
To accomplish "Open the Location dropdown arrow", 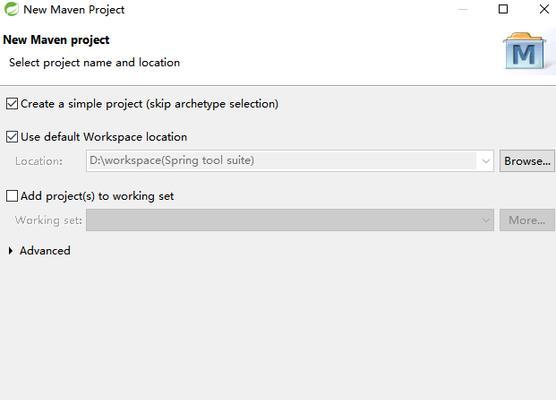I will (485, 161).
